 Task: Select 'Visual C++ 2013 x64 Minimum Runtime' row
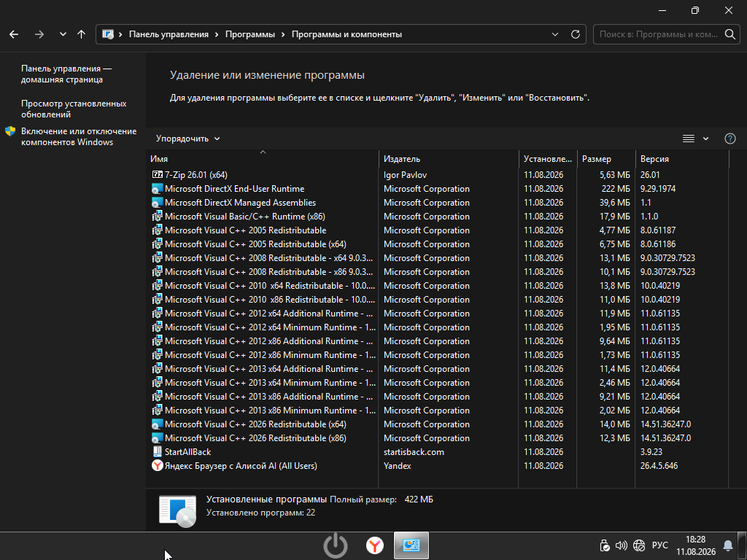(x=438, y=382)
